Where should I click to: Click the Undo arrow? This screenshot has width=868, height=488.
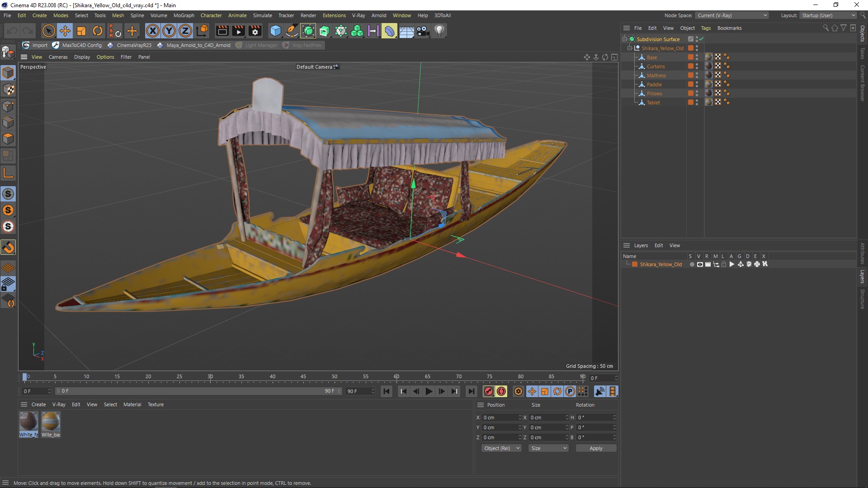pos(12,31)
